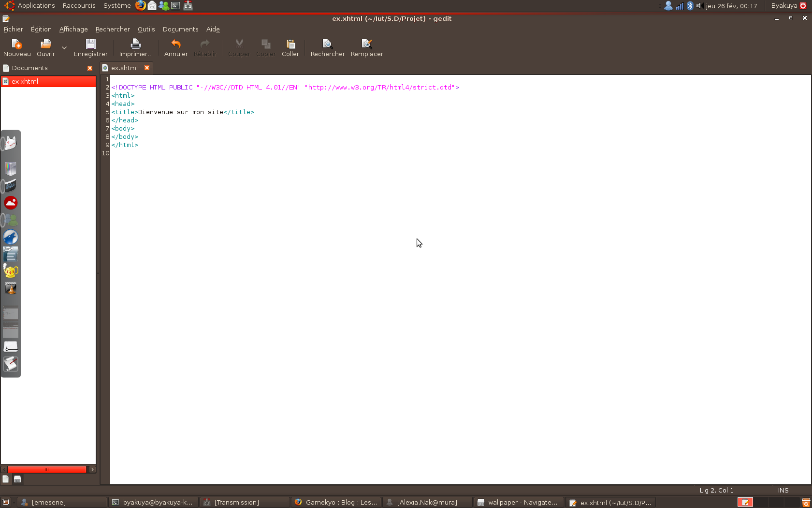Click the Copier (copy) toolbar icon
This screenshot has height=508, width=812.
click(x=266, y=44)
